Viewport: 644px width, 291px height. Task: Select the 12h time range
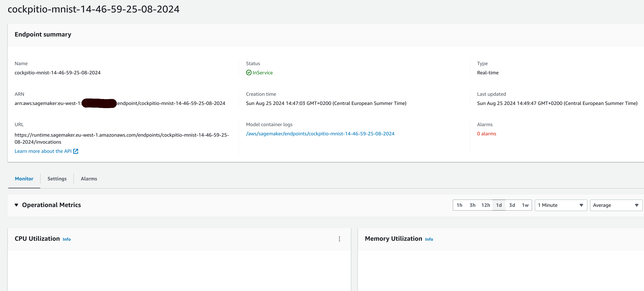tap(486, 205)
